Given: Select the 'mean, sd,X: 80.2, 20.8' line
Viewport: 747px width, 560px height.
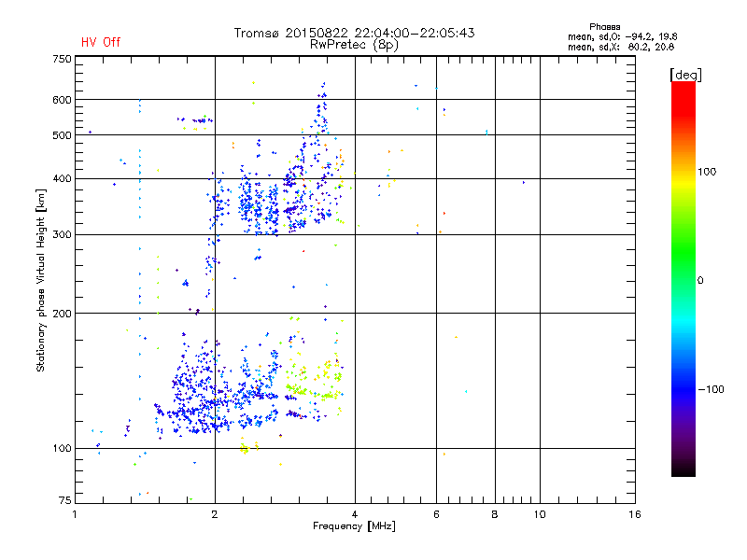Looking at the screenshot, I should (621, 48).
